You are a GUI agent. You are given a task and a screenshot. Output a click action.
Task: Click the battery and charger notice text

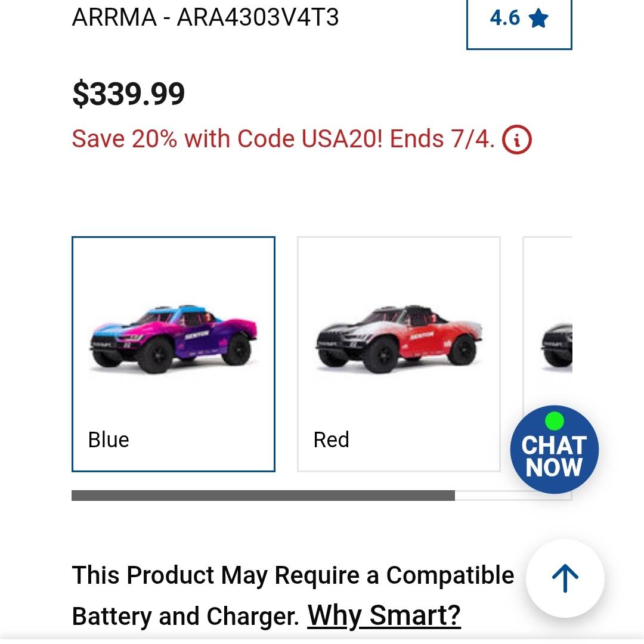click(293, 595)
